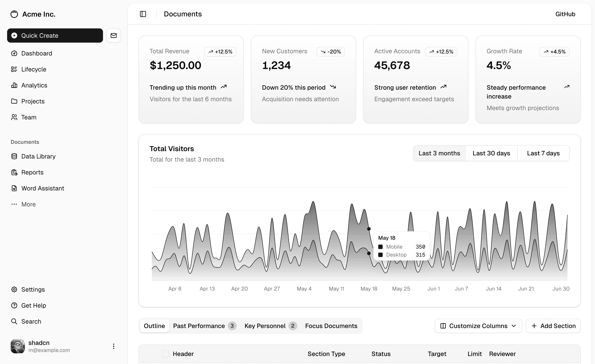Click the Mobile legend swatch in the tooltip
This screenshot has width=595, height=364.
click(x=380, y=247)
